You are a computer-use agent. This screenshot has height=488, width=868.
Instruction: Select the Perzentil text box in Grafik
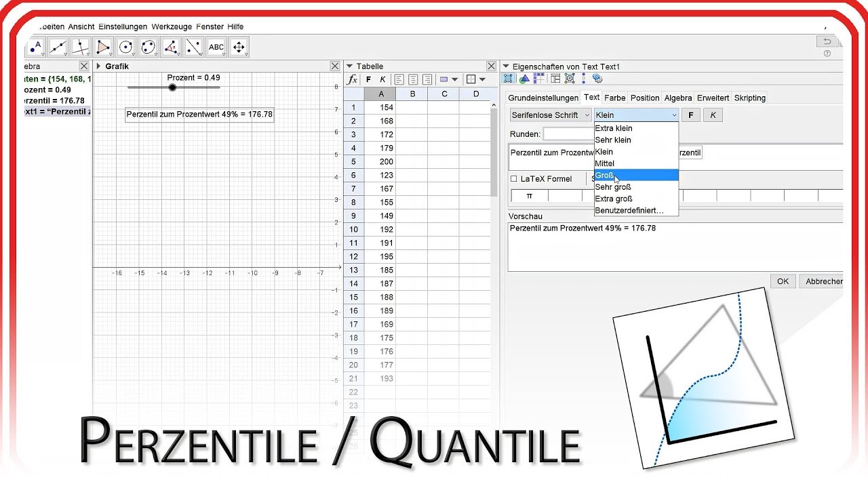pyautogui.click(x=199, y=115)
